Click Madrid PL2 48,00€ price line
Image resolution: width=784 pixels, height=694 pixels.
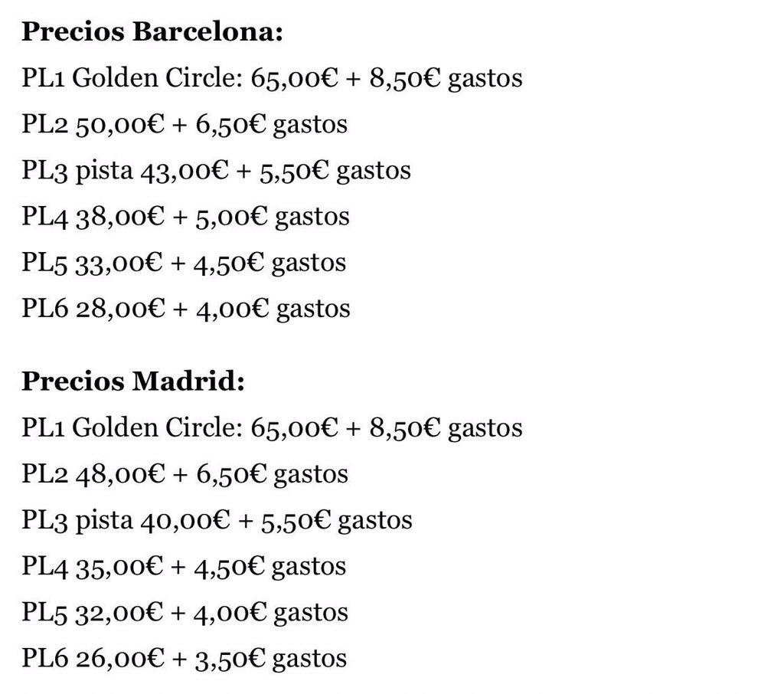point(185,474)
